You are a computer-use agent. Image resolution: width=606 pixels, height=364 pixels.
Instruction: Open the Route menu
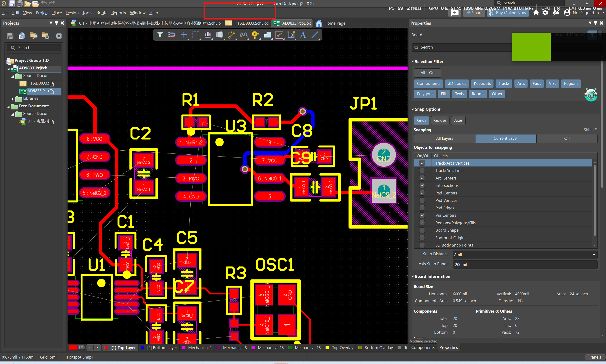click(x=102, y=13)
